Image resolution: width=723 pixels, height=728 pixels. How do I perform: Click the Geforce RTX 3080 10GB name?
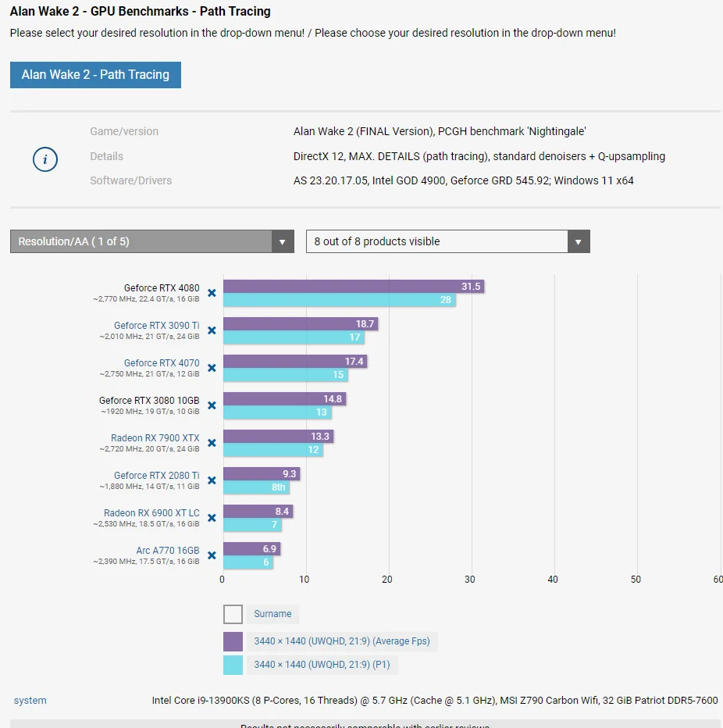(149, 400)
